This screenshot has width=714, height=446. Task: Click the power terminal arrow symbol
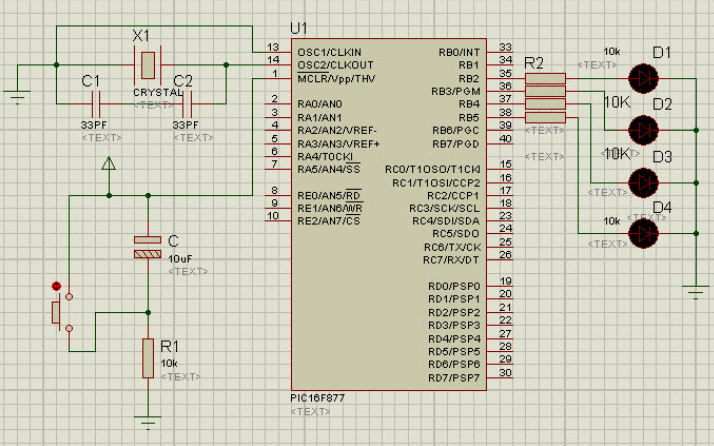point(109,163)
